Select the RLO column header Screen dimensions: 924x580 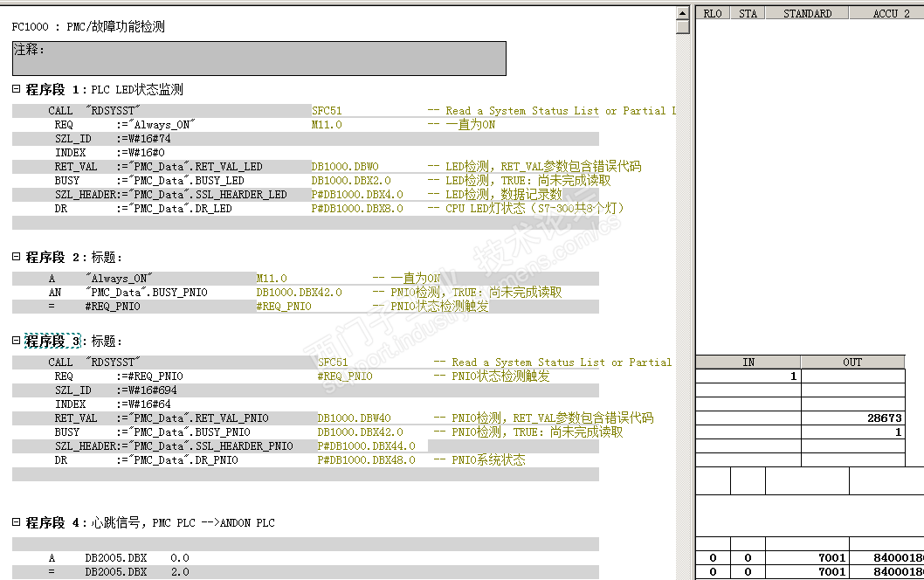pyautogui.click(x=713, y=14)
